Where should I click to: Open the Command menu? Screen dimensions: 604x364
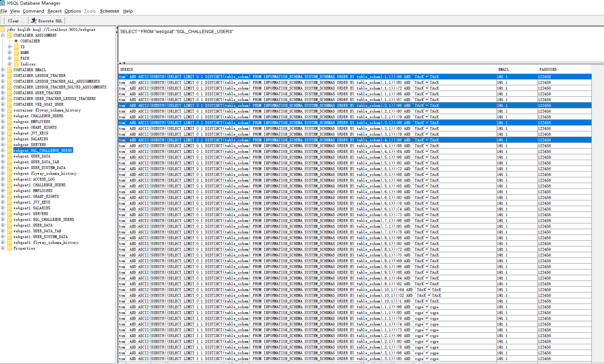[x=33, y=11]
